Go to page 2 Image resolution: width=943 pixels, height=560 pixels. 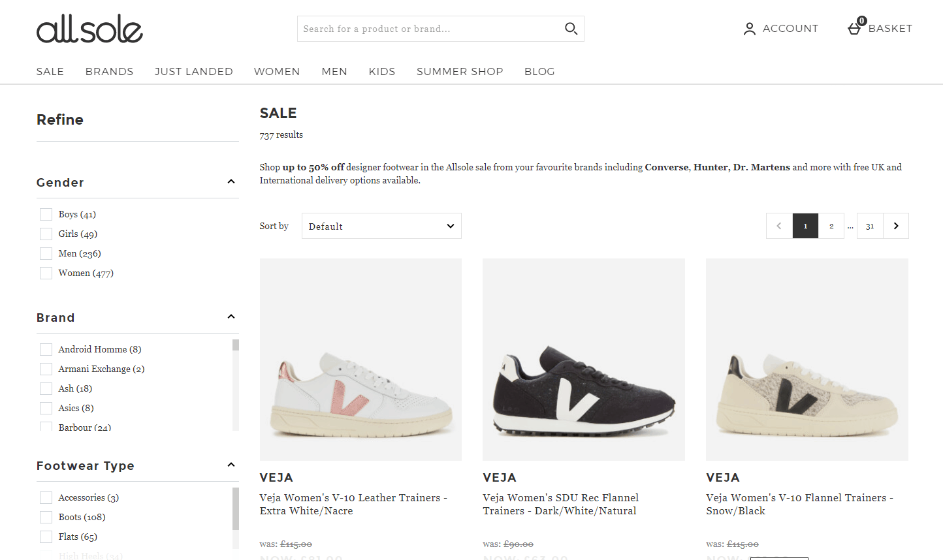pyautogui.click(x=831, y=226)
